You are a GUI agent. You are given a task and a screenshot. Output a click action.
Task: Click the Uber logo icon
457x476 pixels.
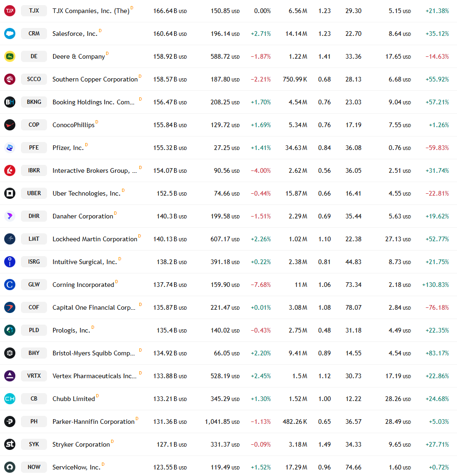[10, 193]
